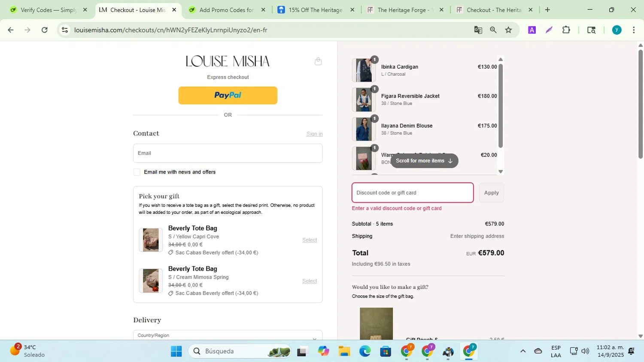644x362 pixels.
Task: Select the Checkout - Louise Misha tab
Action: pos(137,10)
